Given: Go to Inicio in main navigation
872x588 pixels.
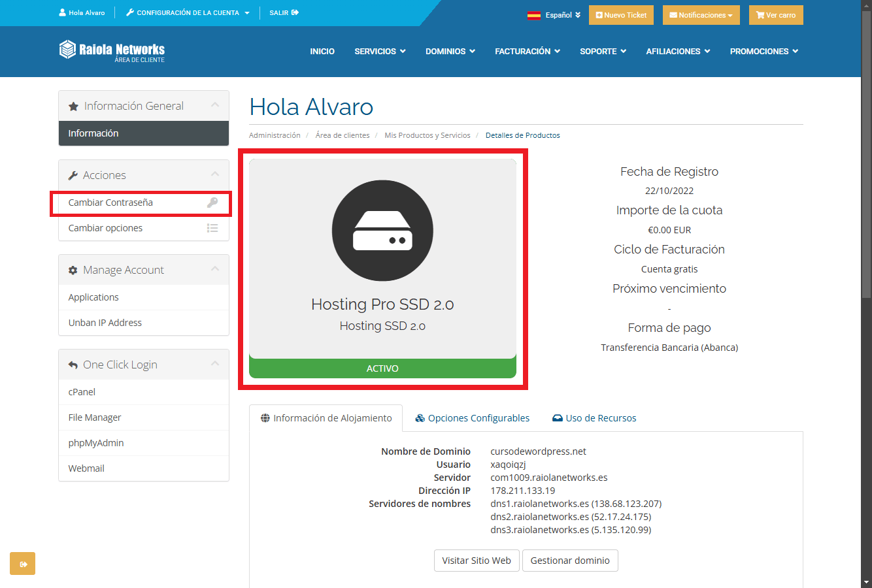Looking at the screenshot, I should coord(322,51).
